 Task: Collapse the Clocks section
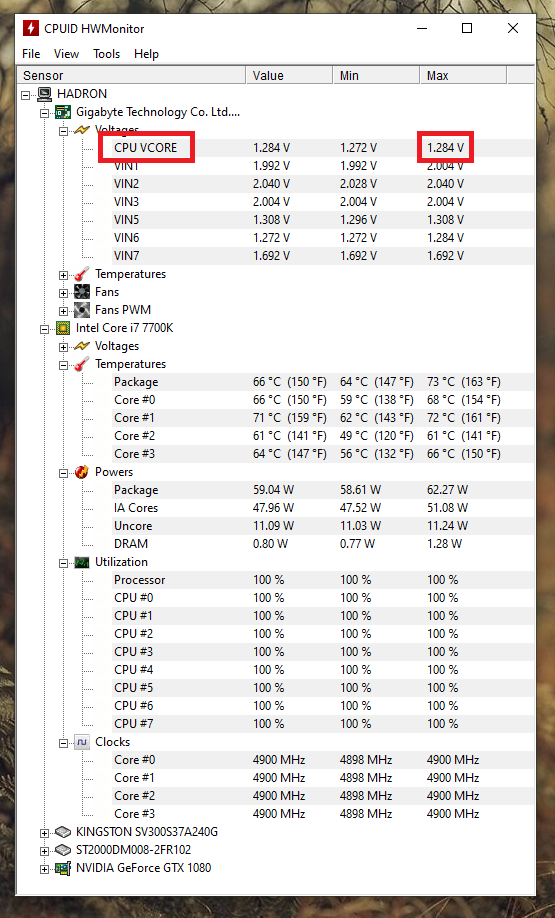63,743
